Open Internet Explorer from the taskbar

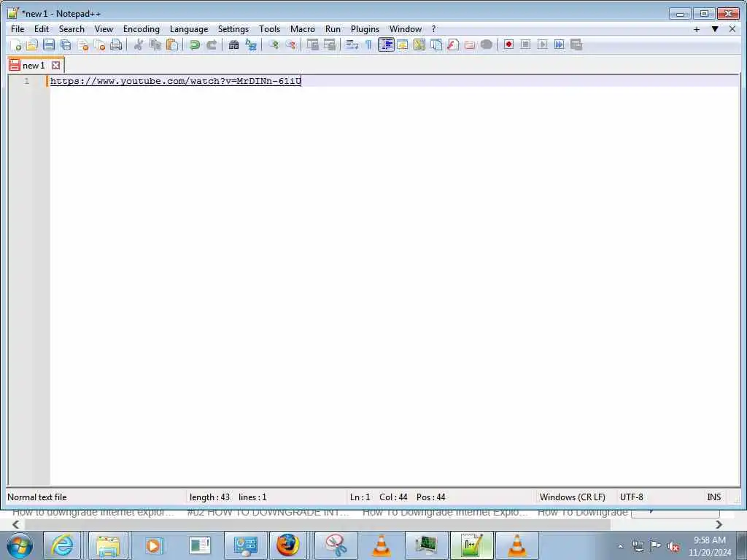[63, 545]
